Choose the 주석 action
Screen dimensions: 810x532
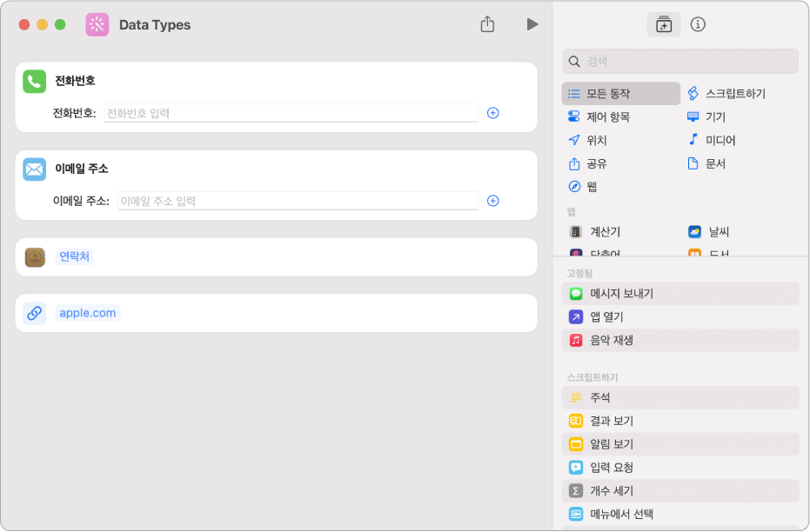click(680, 397)
